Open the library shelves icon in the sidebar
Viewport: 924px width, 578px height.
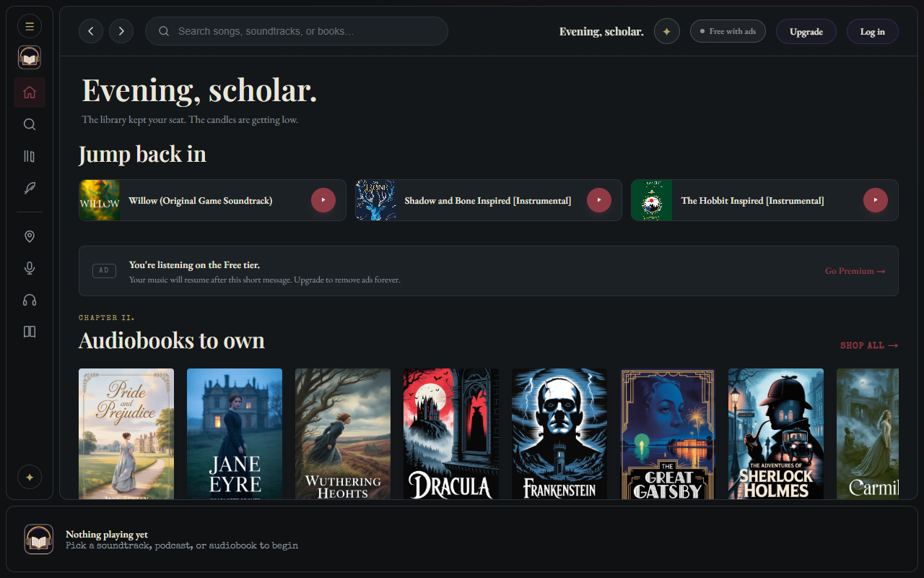(30, 156)
